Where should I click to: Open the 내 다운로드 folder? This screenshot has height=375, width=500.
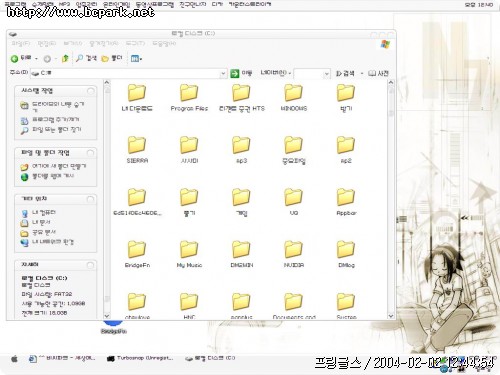tap(137, 97)
